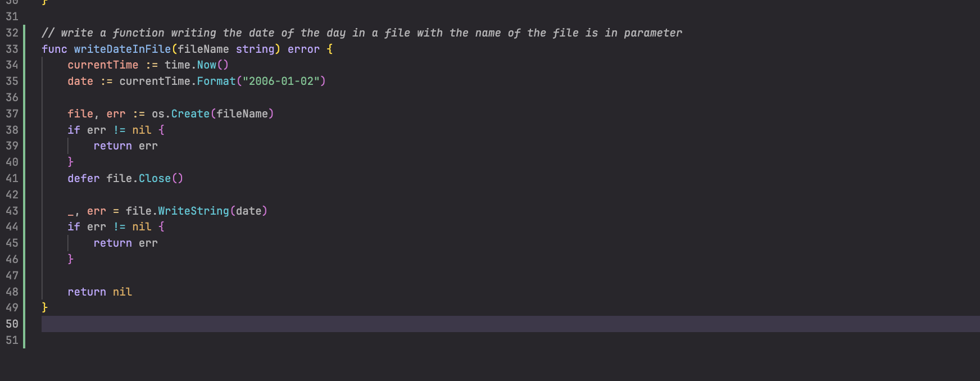Viewport: 980px width, 381px height.
Task: Click line number 41 in the gutter
Action: (x=12, y=179)
